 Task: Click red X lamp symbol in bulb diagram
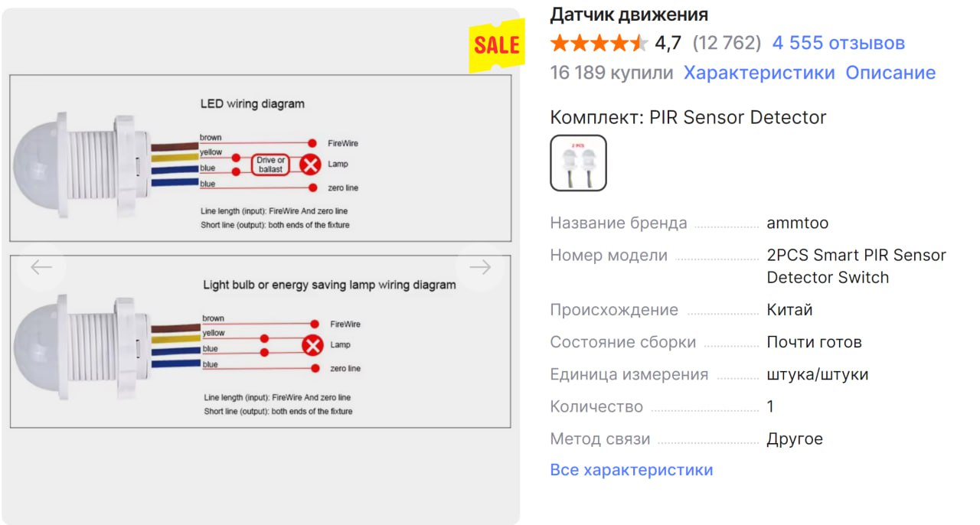312,345
